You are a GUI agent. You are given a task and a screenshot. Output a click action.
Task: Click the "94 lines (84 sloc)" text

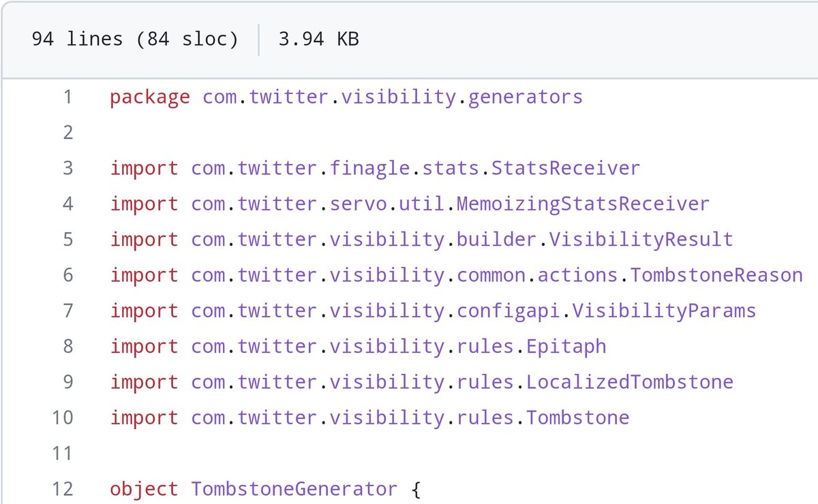tap(135, 39)
